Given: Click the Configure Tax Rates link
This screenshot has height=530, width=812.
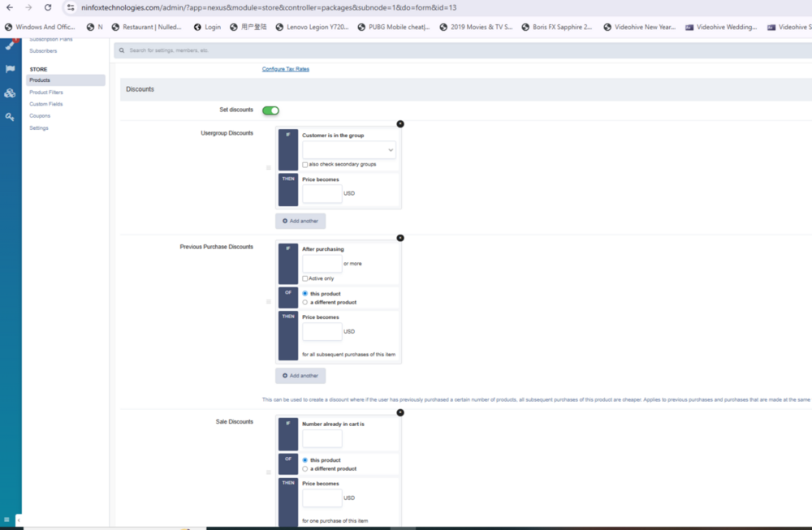Looking at the screenshot, I should pos(285,69).
